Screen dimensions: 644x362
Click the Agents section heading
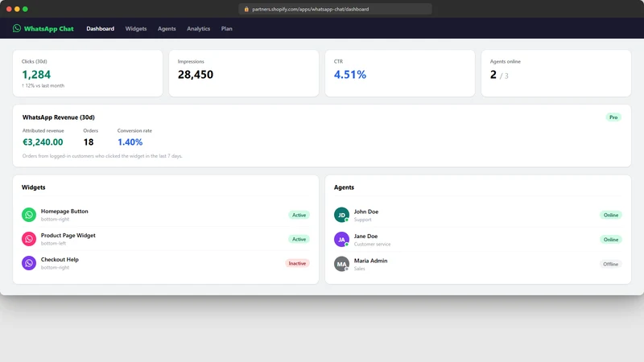tap(344, 187)
